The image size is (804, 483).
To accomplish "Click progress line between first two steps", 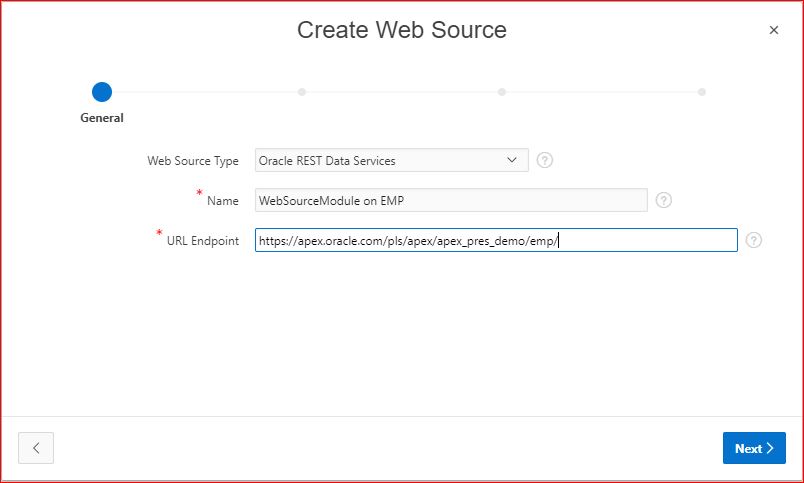I will [x=202, y=92].
